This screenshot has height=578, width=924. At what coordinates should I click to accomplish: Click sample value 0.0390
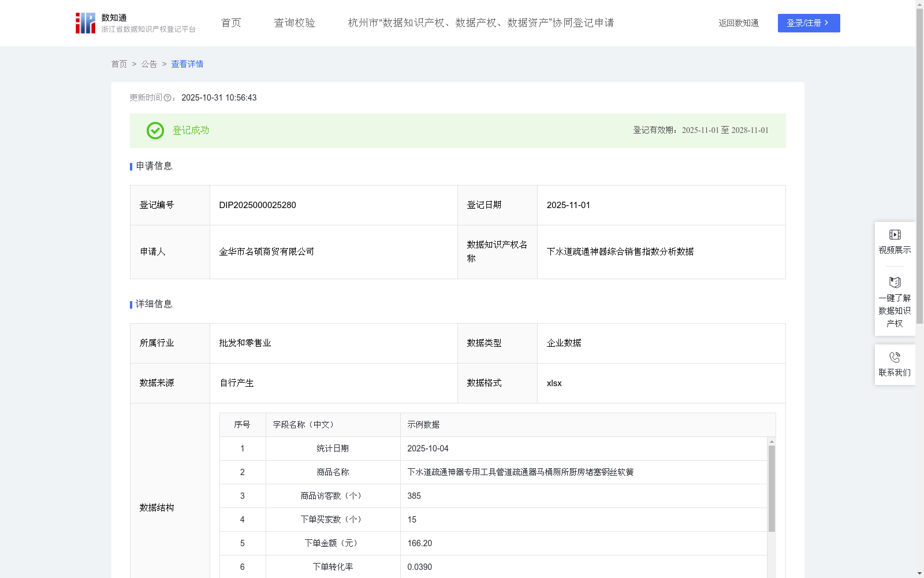(x=419, y=567)
